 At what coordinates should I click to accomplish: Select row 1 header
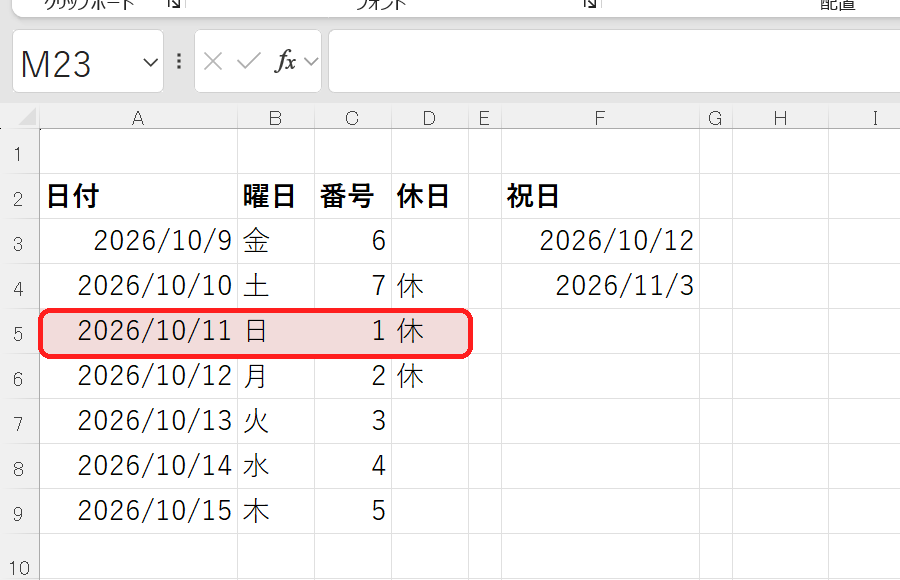[x=20, y=153]
